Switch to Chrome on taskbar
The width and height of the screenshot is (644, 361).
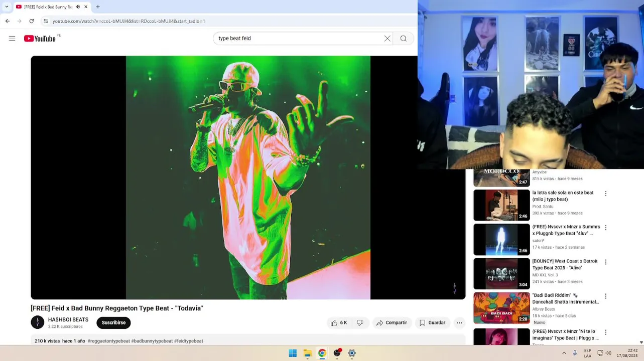(322, 353)
